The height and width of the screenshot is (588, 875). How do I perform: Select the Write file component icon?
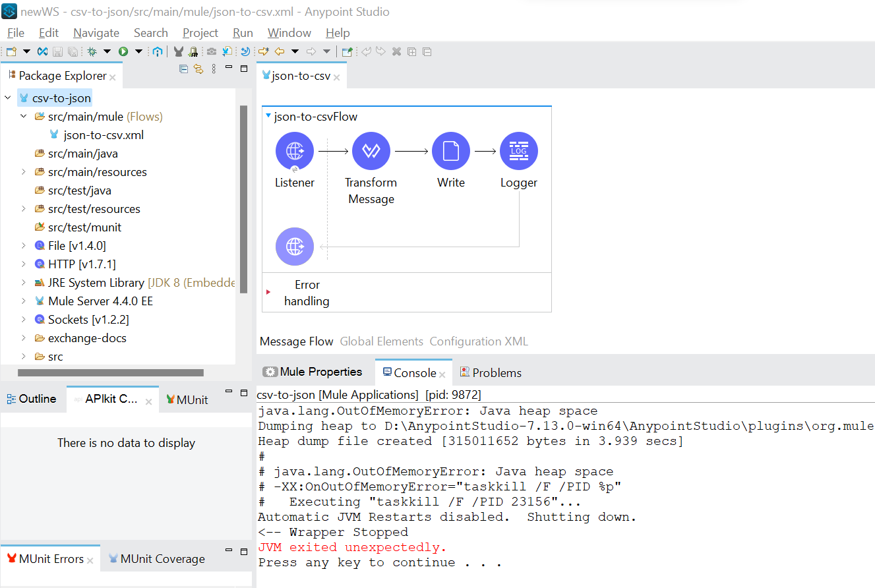coord(451,151)
